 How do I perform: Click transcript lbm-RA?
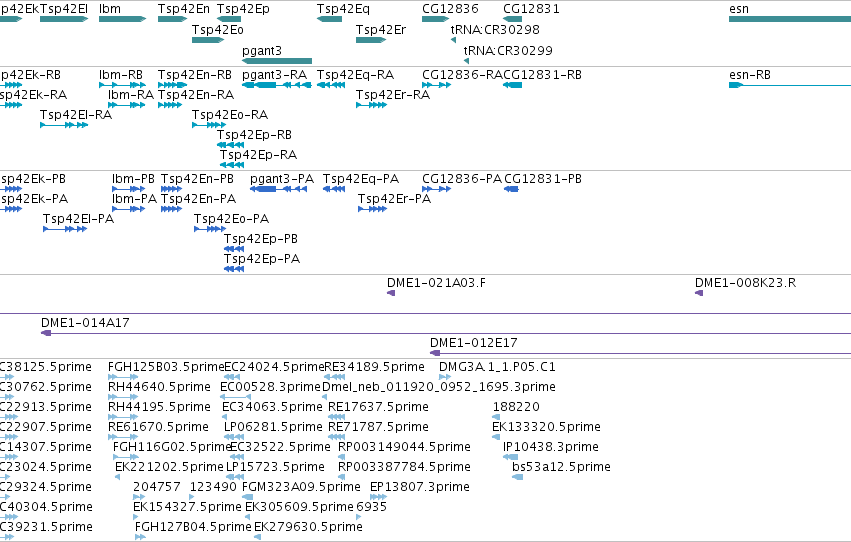click(126, 105)
